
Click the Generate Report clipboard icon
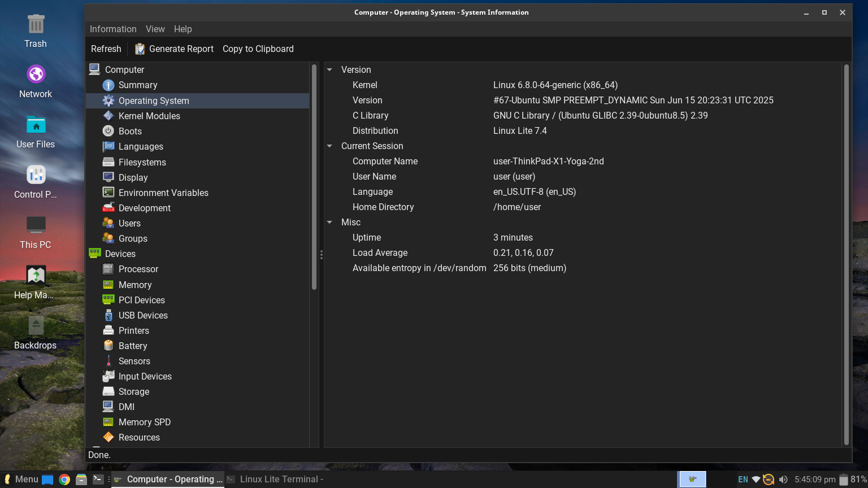pyautogui.click(x=140, y=49)
